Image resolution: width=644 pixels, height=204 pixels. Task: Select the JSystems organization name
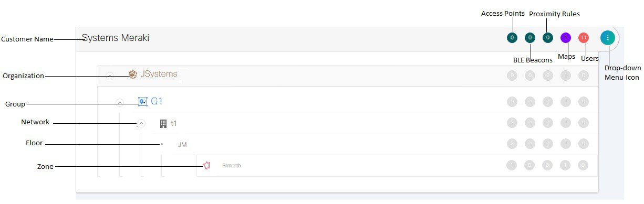point(159,74)
